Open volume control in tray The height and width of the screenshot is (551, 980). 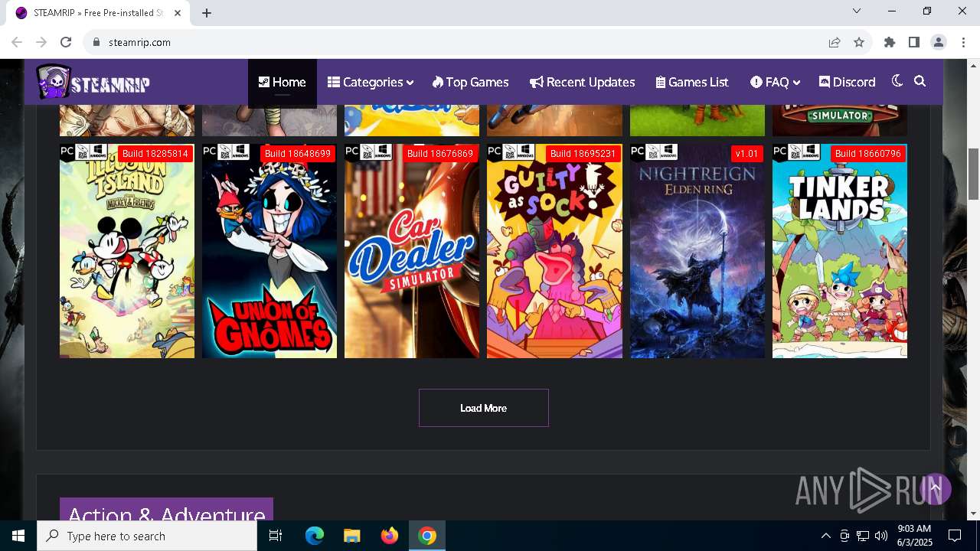click(881, 536)
